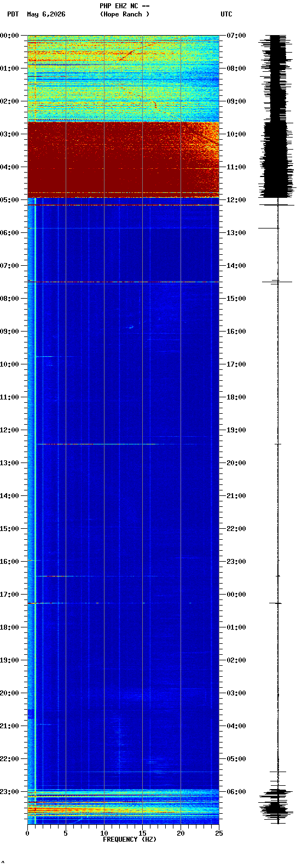This screenshot has height=868, width=302.
Task: Click the 5 Hz frequency tick label
Action: pos(66,833)
